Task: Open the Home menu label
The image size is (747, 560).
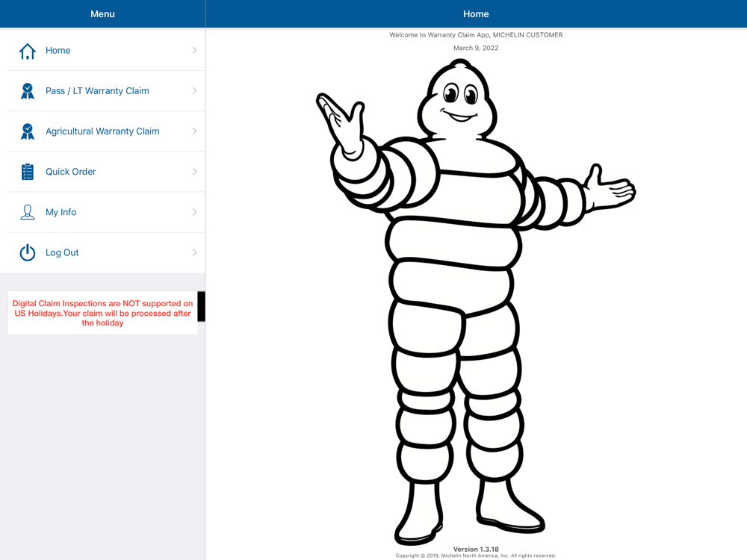Action: click(x=58, y=51)
